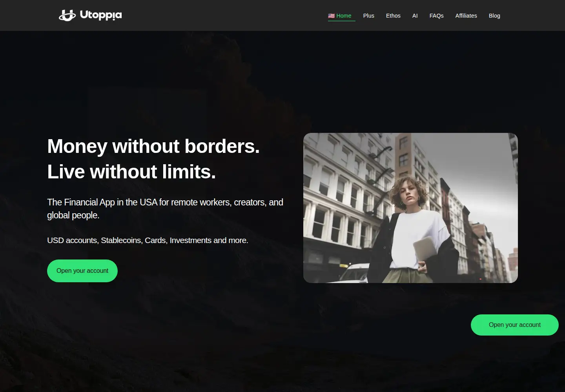
Task: Click the Utoppia logo icon
Action: 67,15
